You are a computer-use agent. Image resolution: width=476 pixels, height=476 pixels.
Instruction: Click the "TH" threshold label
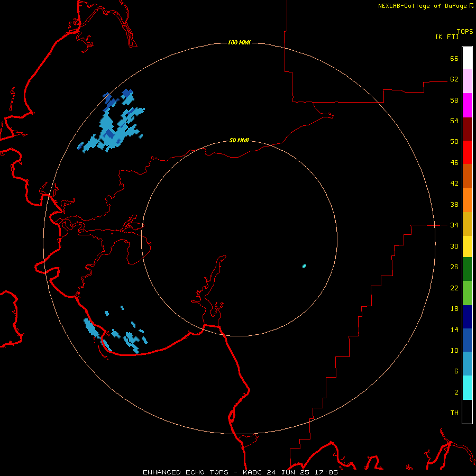(454, 413)
